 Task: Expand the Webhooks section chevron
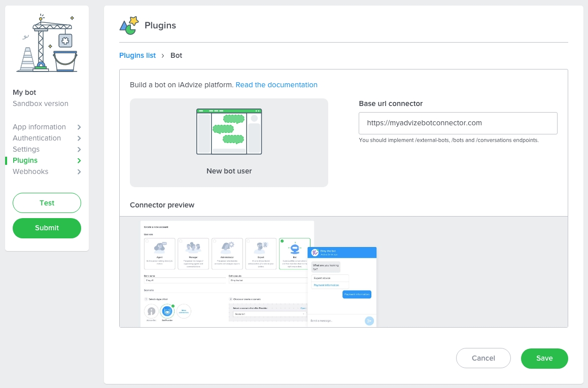pos(79,172)
